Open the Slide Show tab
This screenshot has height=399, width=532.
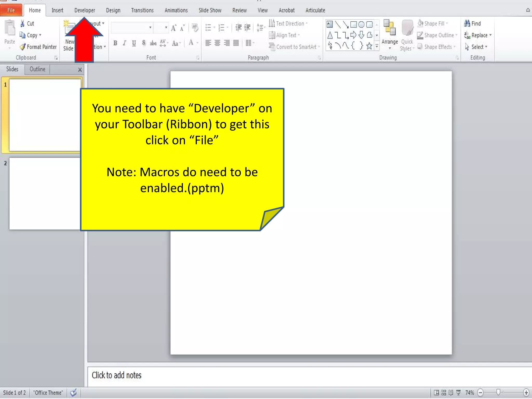tap(210, 10)
